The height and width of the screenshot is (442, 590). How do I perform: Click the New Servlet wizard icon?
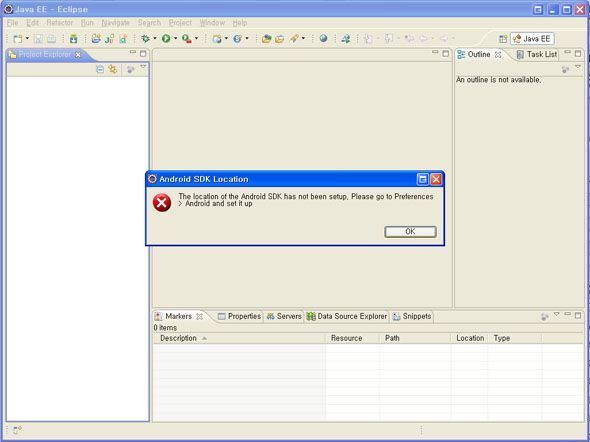click(237, 38)
